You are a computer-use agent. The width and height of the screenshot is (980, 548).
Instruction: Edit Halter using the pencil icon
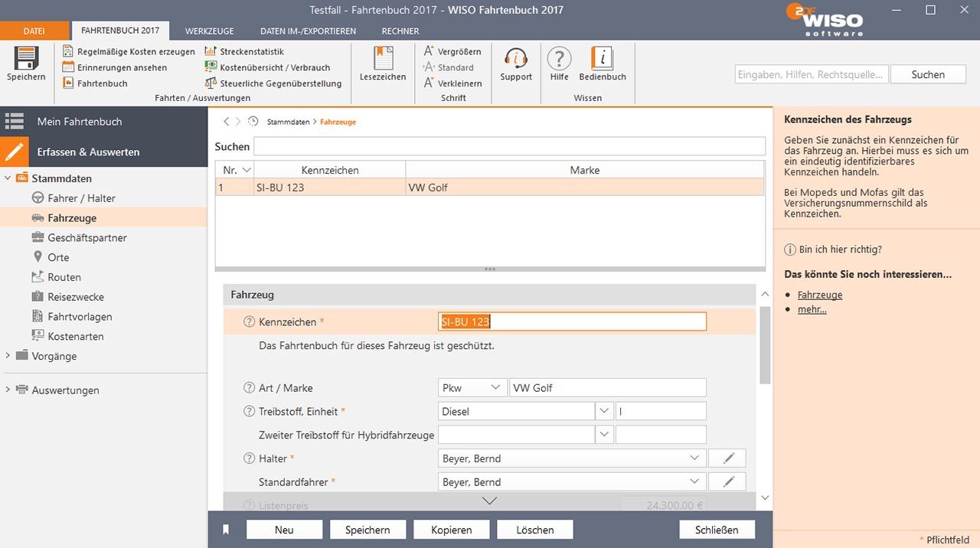point(727,458)
